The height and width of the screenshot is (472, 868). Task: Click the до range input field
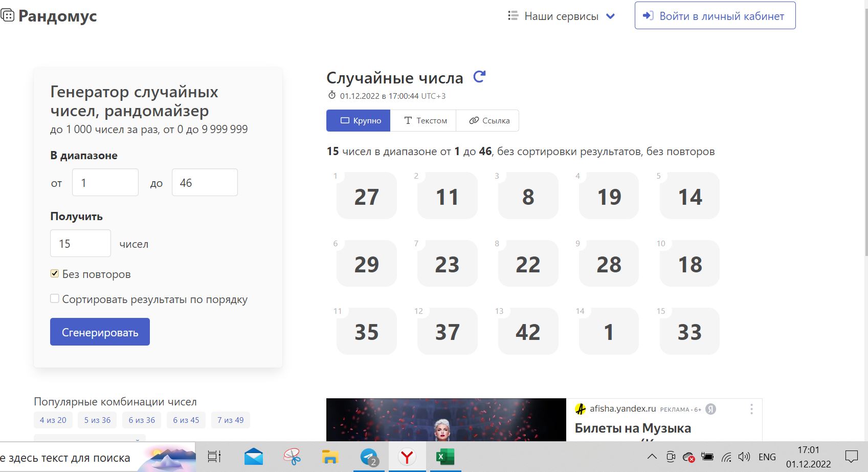click(x=205, y=183)
